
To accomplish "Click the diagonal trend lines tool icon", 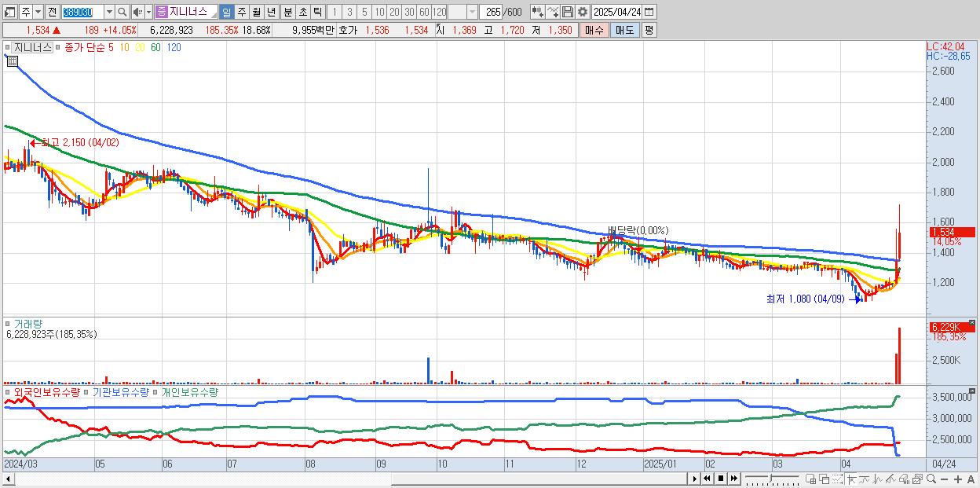I will [x=890, y=479].
